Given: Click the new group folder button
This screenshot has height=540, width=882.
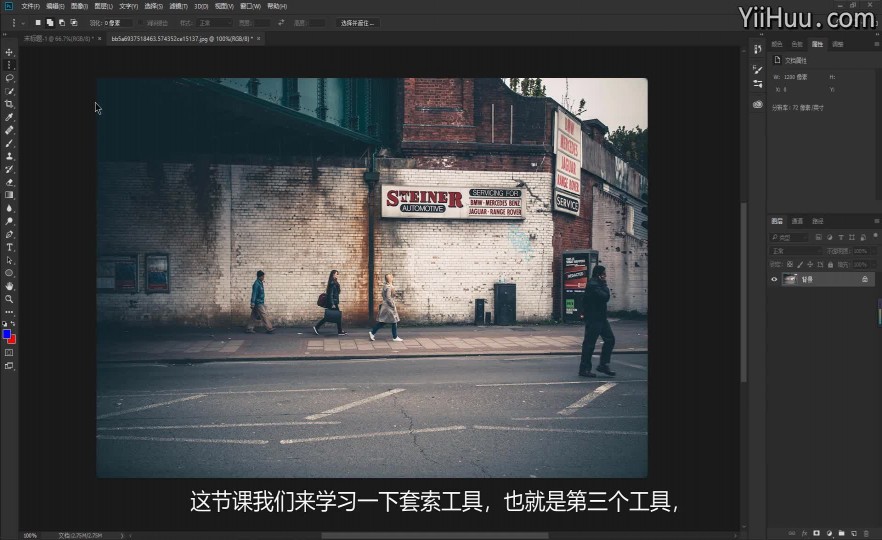Looking at the screenshot, I should point(841,533).
